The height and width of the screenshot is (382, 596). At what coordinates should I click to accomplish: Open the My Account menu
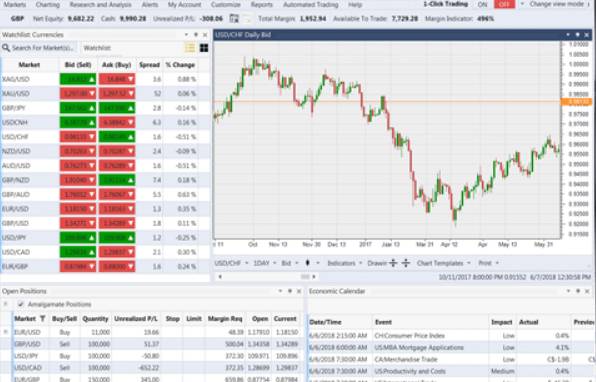click(x=184, y=5)
